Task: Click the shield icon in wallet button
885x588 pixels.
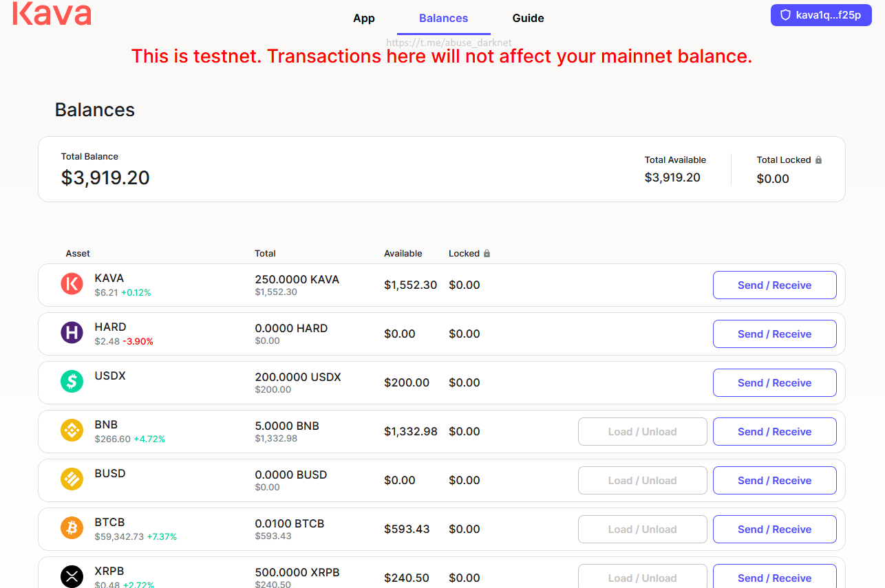Action: coord(785,15)
